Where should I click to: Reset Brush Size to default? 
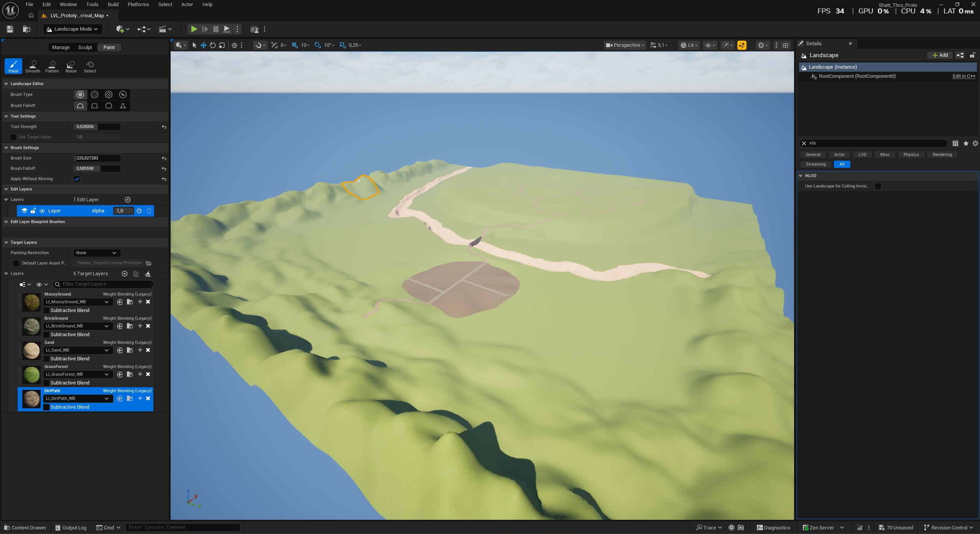164,158
